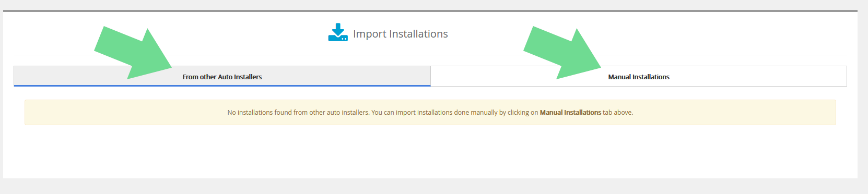Click the blue Import Installations download icon
The image size is (868, 194).
pyautogui.click(x=338, y=32)
